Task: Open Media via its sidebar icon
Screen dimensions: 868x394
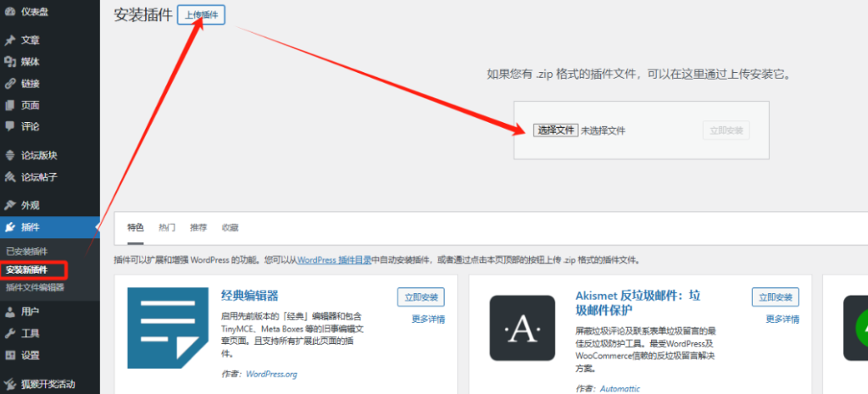Action: pyautogui.click(x=10, y=62)
